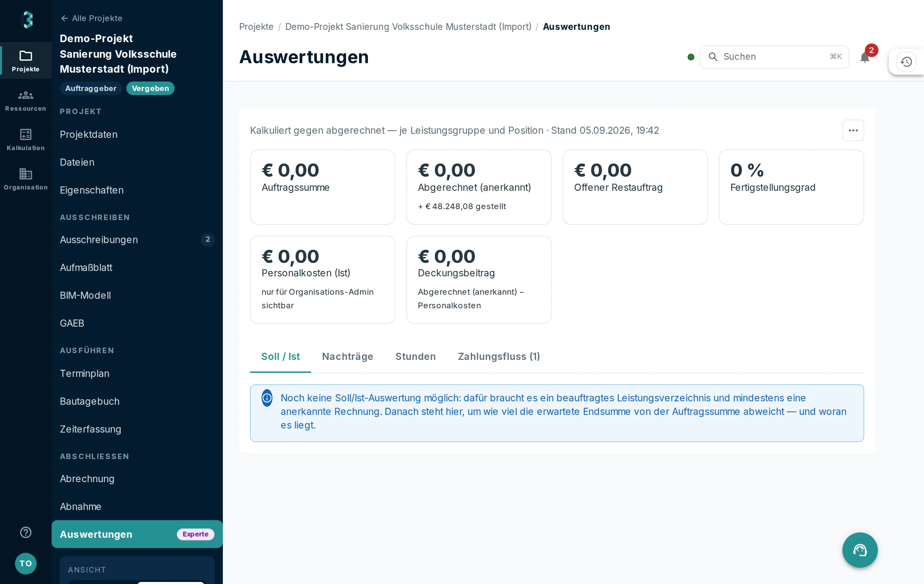Click the Deckungsbeitrag card
The image size is (924, 584).
(x=479, y=280)
